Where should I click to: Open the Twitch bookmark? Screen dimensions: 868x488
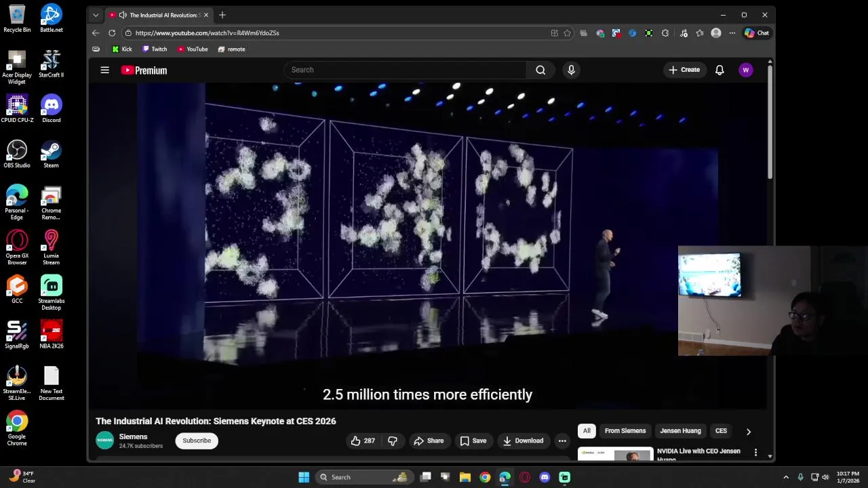point(155,49)
